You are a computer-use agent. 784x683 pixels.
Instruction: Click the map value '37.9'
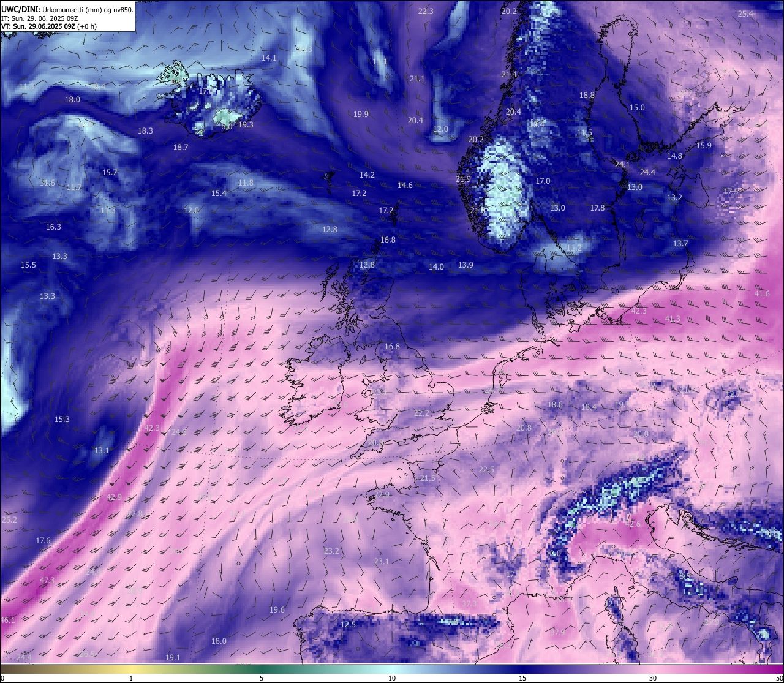point(557,632)
